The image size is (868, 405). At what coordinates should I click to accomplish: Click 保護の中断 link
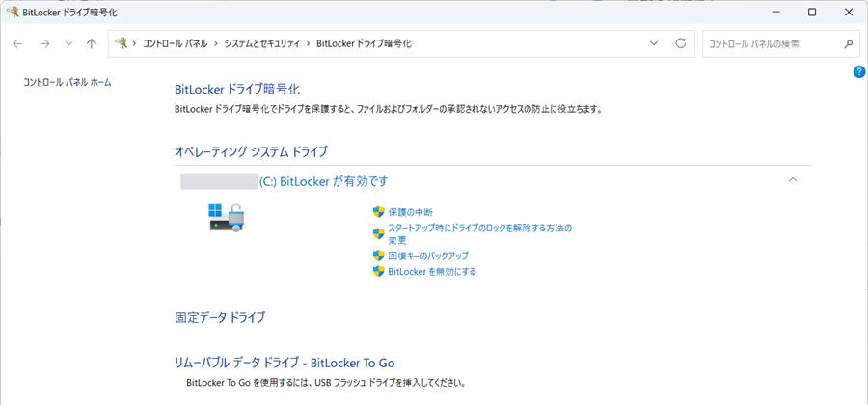(411, 212)
